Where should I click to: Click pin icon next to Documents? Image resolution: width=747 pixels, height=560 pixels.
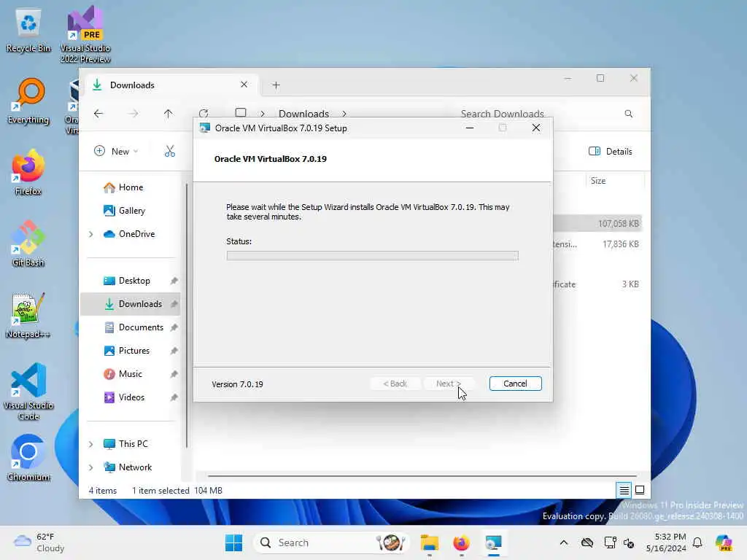(x=174, y=327)
